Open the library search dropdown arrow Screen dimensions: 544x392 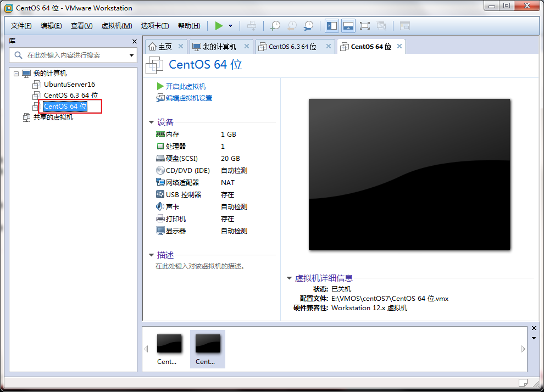point(131,55)
